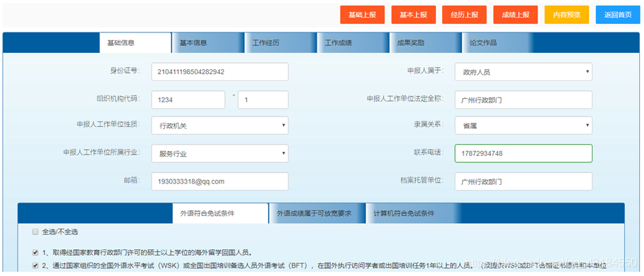Viewport: 644px width, 276px height.
Task: Open the 外语符合免试条件 sub-tab
Action: click(x=220, y=214)
